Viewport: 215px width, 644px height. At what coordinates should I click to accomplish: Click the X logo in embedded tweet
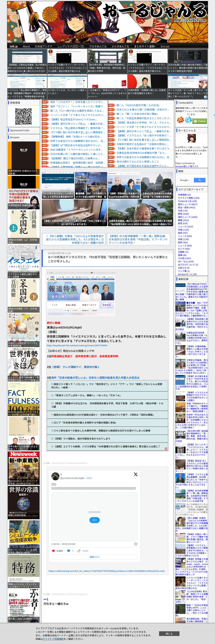(x=136, y=474)
